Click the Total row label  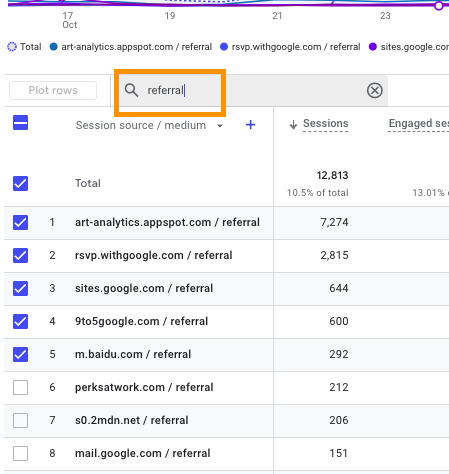pyautogui.click(x=88, y=183)
